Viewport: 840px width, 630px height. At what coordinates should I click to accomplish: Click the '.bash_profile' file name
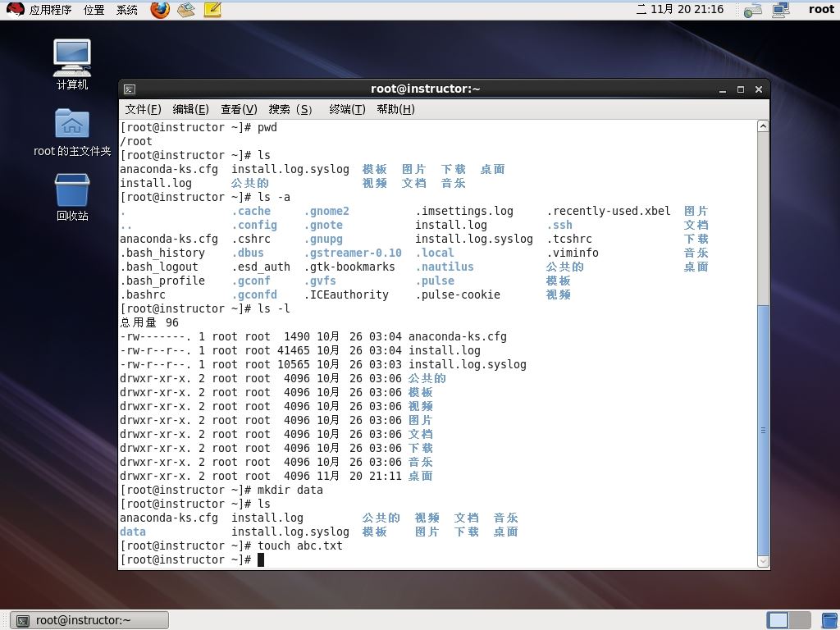162,281
